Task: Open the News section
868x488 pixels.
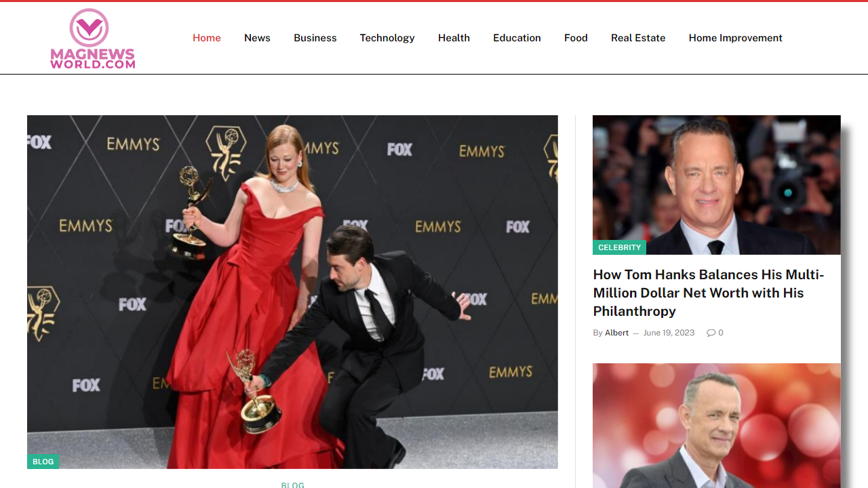Action: (257, 38)
